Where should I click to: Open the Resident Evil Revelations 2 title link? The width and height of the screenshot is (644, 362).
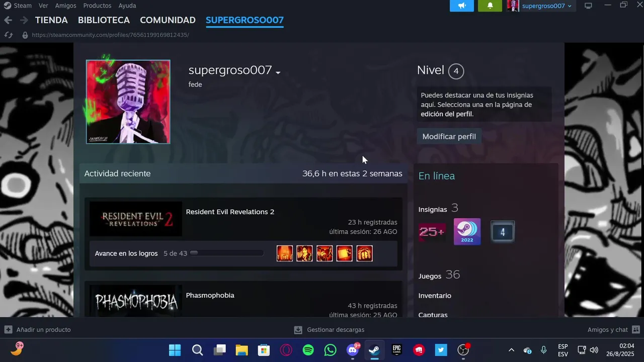click(230, 212)
